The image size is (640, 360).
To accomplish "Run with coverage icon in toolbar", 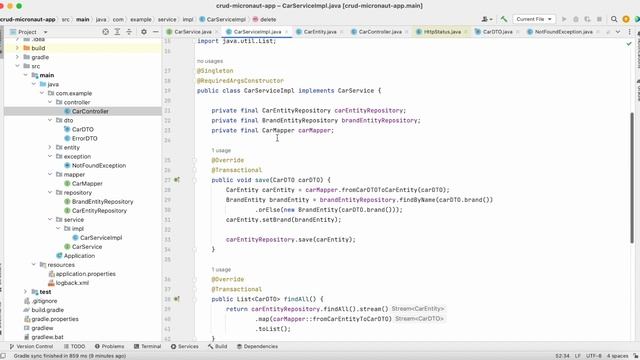I will pyautogui.click(x=587, y=19).
